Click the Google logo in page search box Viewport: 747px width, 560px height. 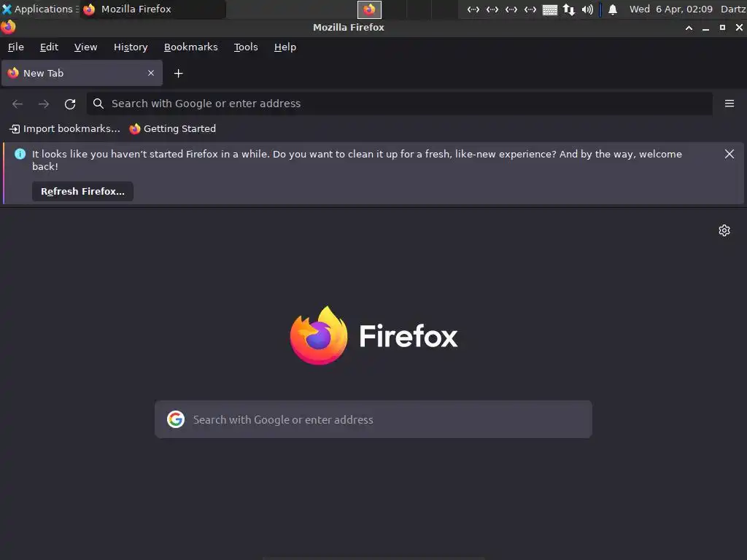pos(176,419)
